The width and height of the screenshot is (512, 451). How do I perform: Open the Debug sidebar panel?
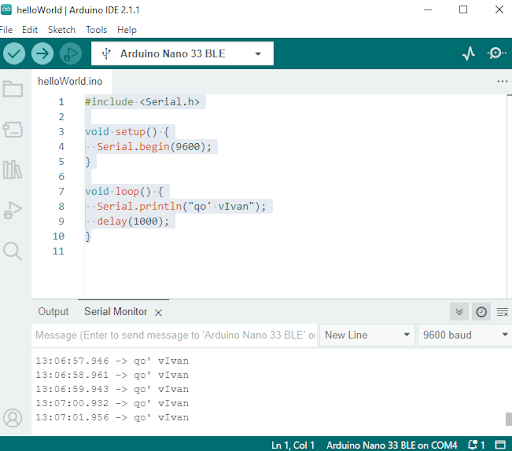pyautogui.click(x=13, y=210)
